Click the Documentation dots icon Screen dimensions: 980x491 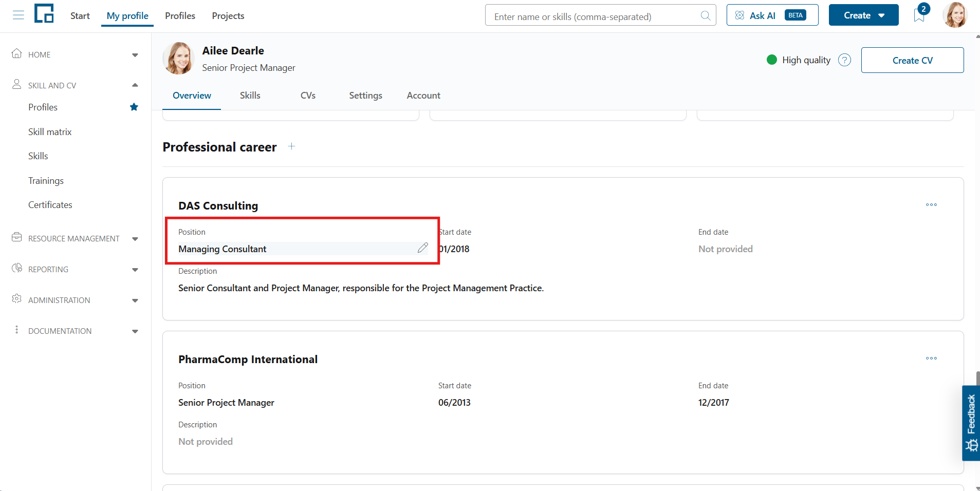coord(17,330)
